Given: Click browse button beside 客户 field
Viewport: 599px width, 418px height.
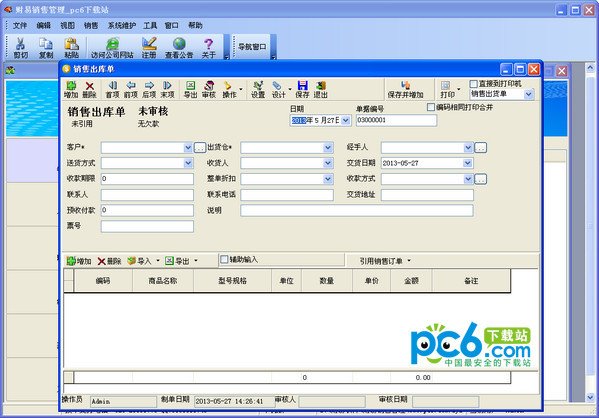Looking at the screenshot, I should (x=200, y=147).
